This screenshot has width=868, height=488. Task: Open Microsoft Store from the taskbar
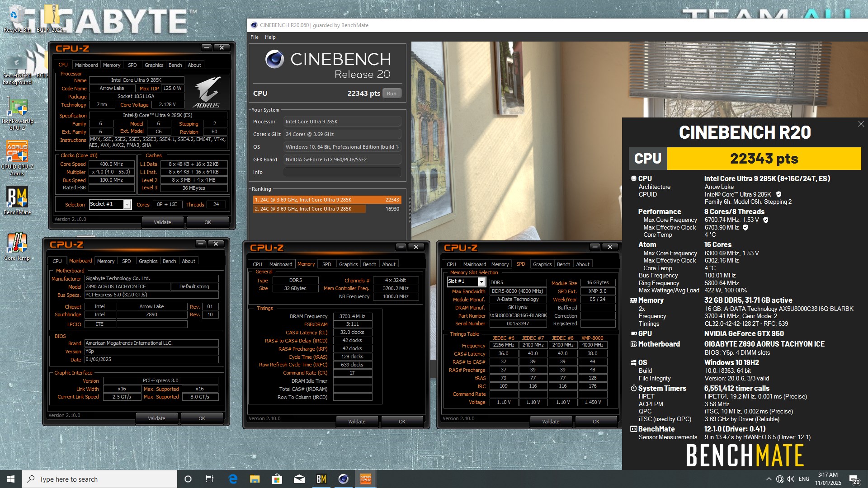click(277, 479)
